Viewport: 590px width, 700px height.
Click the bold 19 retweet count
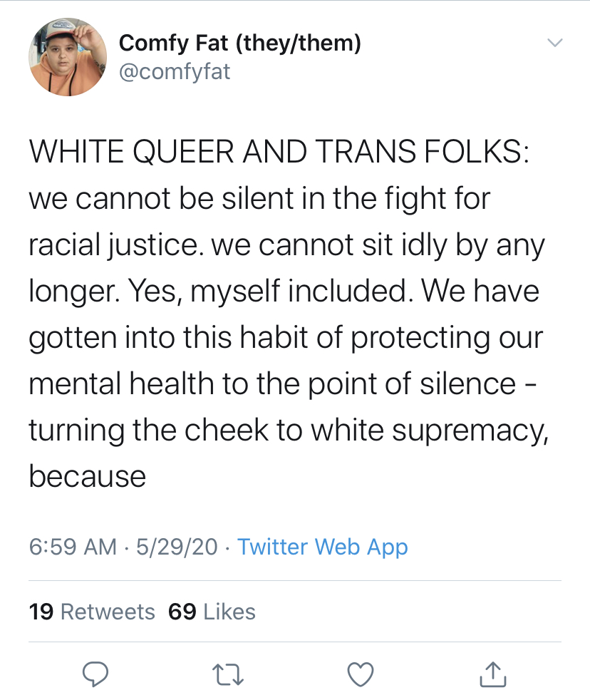click(x=41, y=612)
